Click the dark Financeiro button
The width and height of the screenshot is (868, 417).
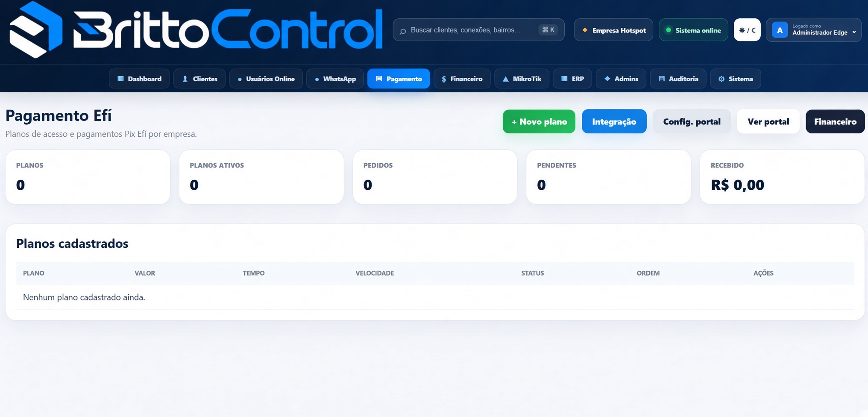[835, 121]
